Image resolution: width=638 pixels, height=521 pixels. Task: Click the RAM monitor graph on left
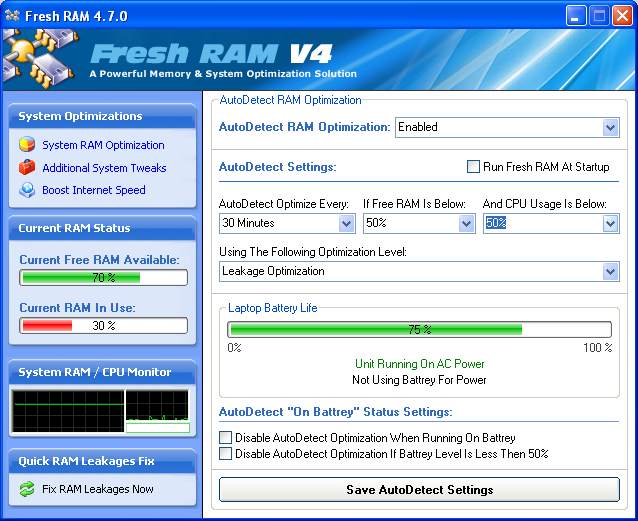click(x=68, y=411)
